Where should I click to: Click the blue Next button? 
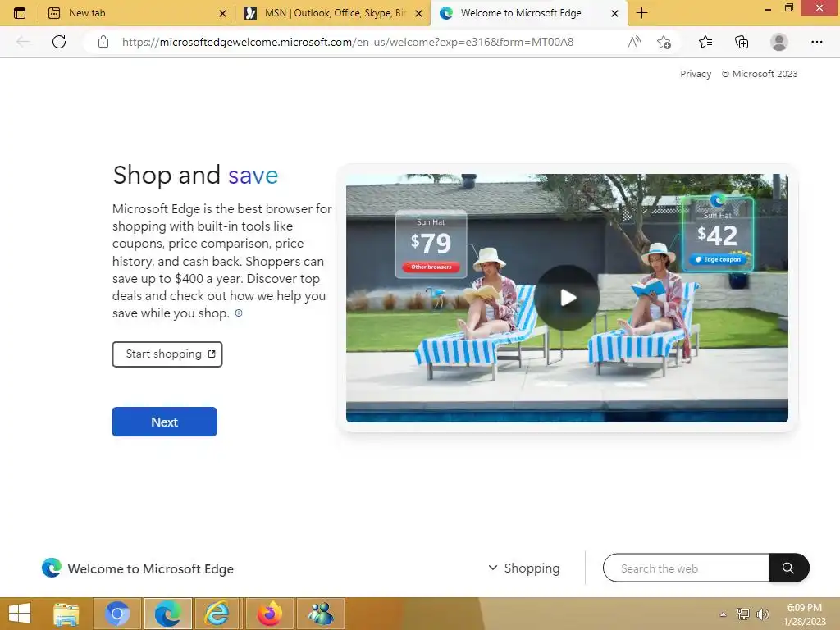click(164, 422)
